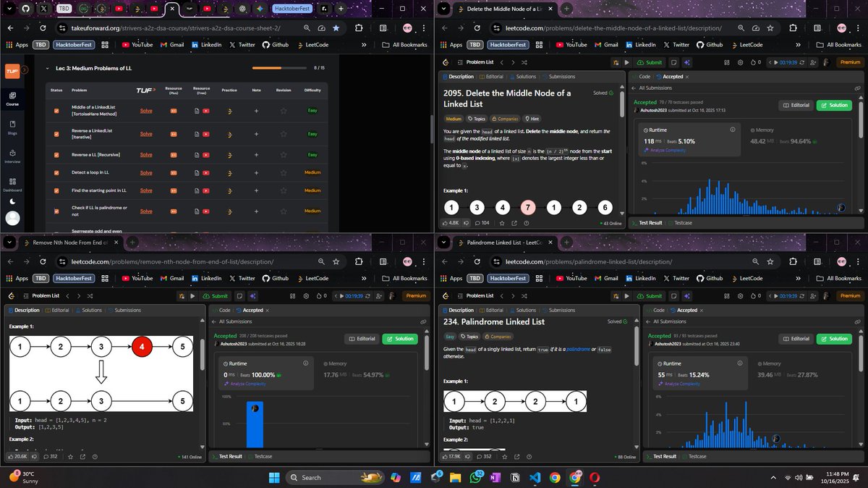The width and height of the screenshot is (868, 488).
Task: Close the Accepted tab in Remove Nth Node window
Action: [x=268, y=310]
